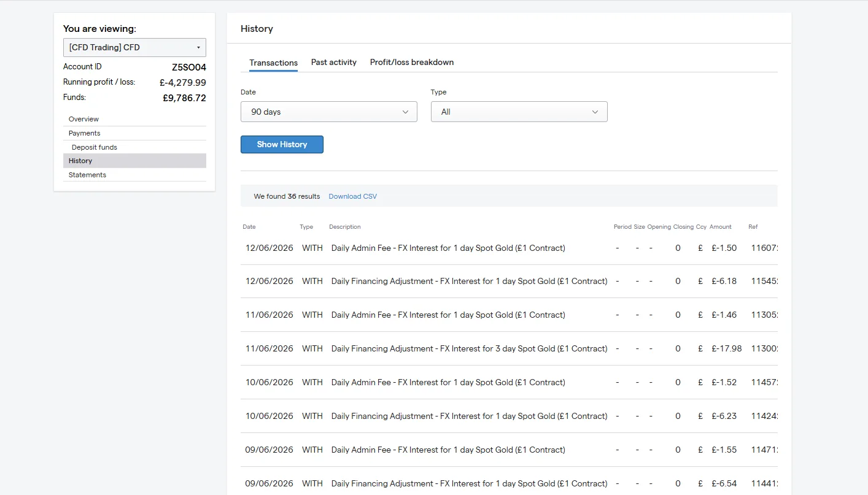Click the Download CSV link
This screenshot has height=495, width=868.
pyautogui.click(x=353, y=196)
